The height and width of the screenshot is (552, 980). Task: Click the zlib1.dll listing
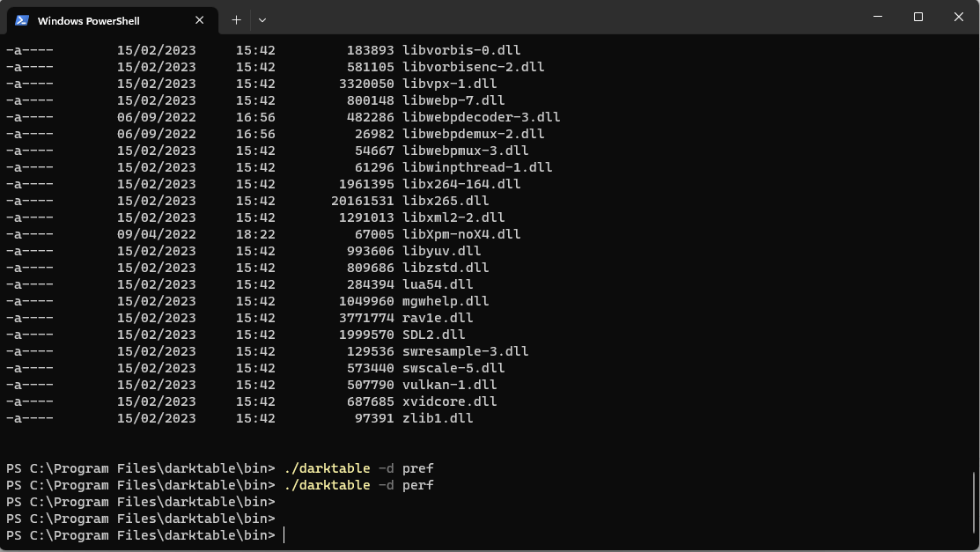pos(438,418)
